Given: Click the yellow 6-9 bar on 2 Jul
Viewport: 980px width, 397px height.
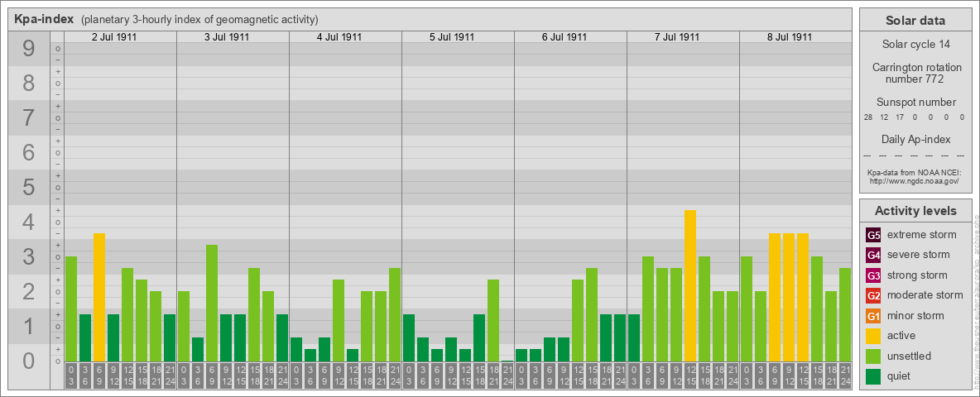Looking at the screenshot, I should [x=99, y=297].
